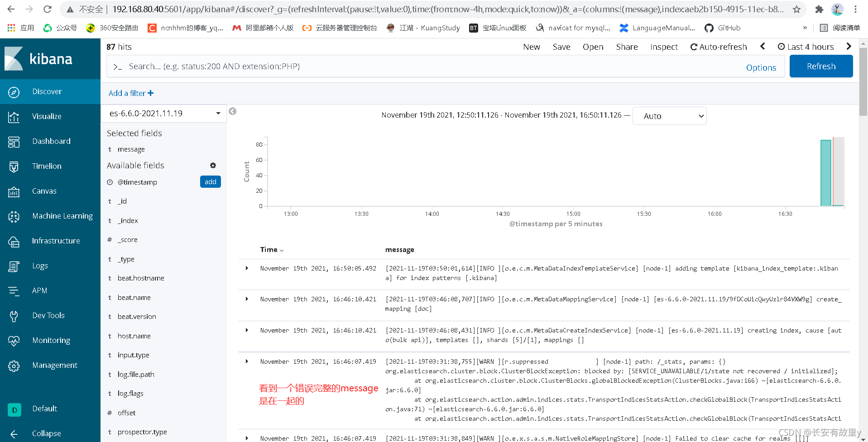Screen dimensions: 868x442
Task: Open the Discover section in Kibana sidebar
Action: (x=50, y=92)
